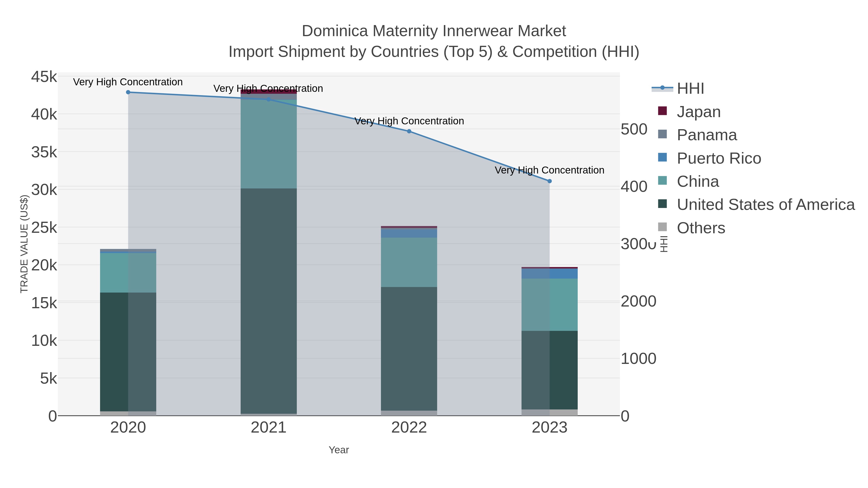Click the 2000 tick on HHI axis

tap(638, 301)
